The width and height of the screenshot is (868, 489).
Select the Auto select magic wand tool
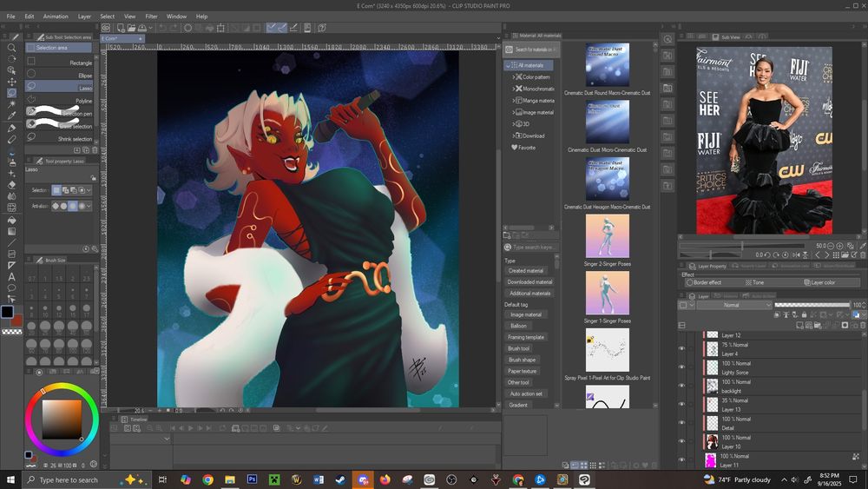click(11, 104)
